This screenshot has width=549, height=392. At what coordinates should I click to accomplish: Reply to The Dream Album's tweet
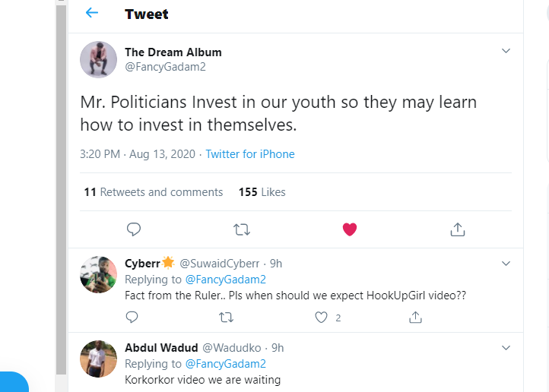(x=133, y=229)
